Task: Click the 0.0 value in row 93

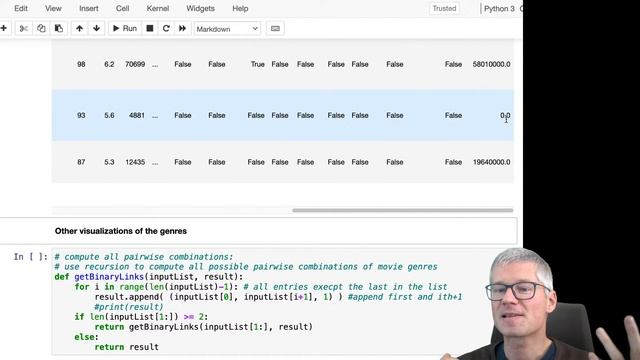Action: 505,116
